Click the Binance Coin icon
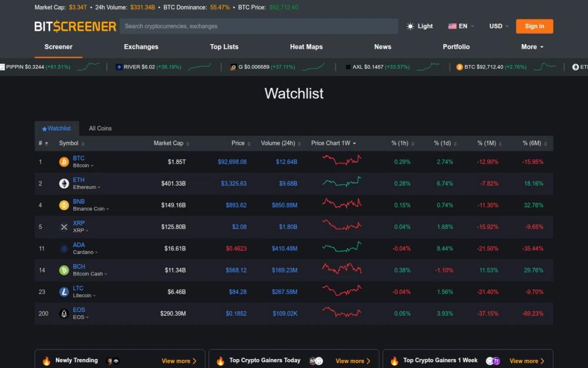This screenshot has width=588, height=368. (64, 205)
